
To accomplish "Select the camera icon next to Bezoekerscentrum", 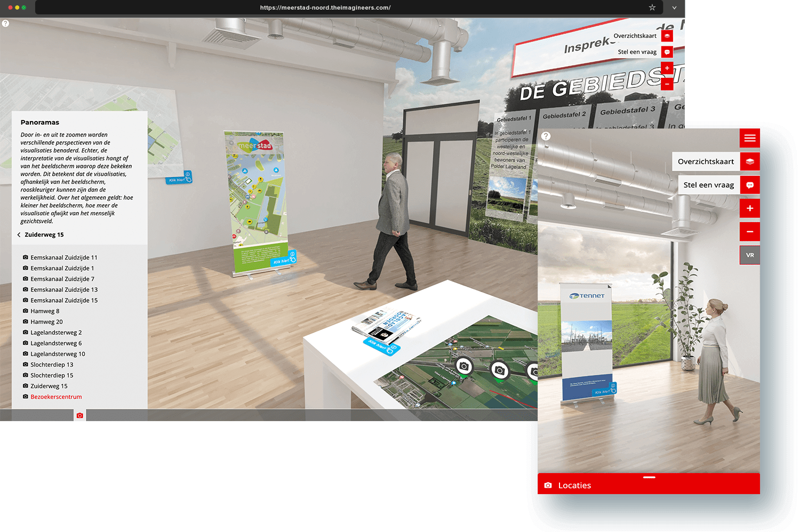I will (x=25, y=397).
